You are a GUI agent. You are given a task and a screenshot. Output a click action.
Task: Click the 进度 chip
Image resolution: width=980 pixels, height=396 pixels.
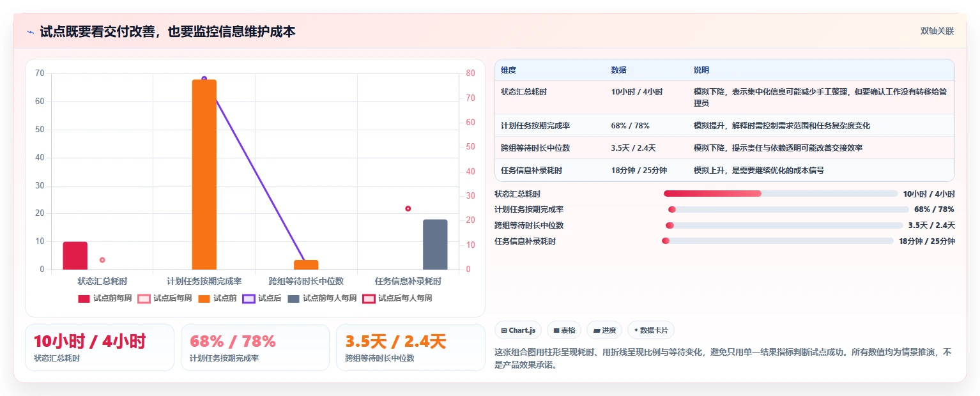[604, 330]
